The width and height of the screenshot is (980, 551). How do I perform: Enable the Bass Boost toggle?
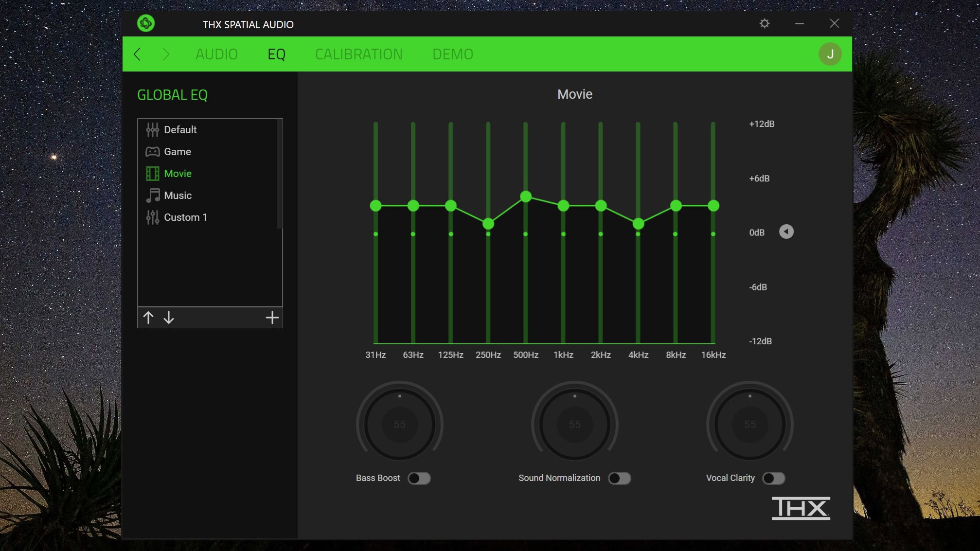pos(419,478)
